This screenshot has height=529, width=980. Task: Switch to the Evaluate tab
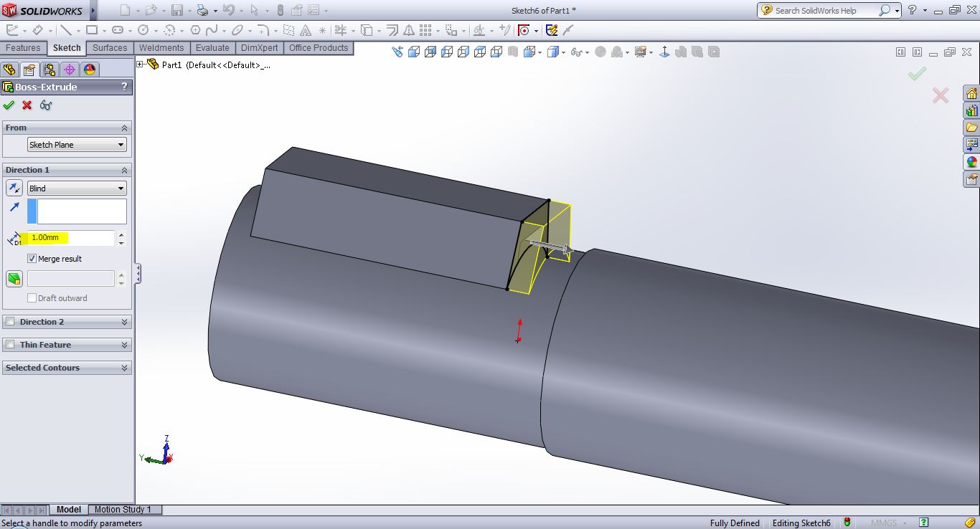(x=212, y=48)
